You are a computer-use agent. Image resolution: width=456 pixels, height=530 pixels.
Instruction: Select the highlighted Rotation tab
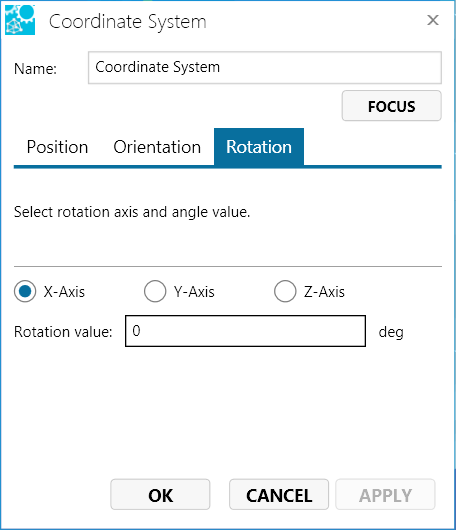click(259, 147)
